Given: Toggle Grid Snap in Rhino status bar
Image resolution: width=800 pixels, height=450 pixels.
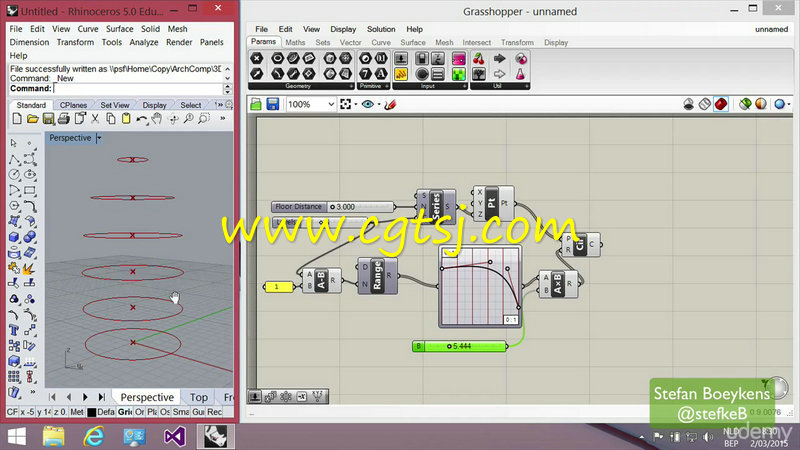Looking at the screenshot, I should [x=125, y=412].
